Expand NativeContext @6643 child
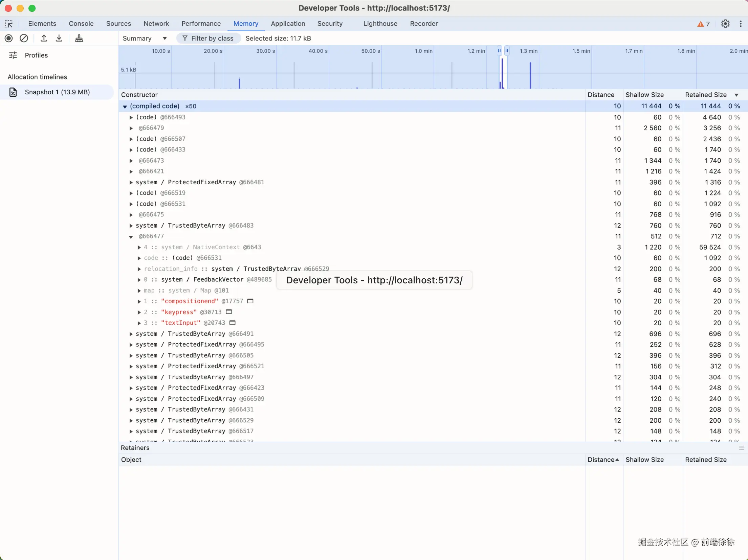Viewport: 748px width, 560px height. pyautogui.click(x=139, y=247)
